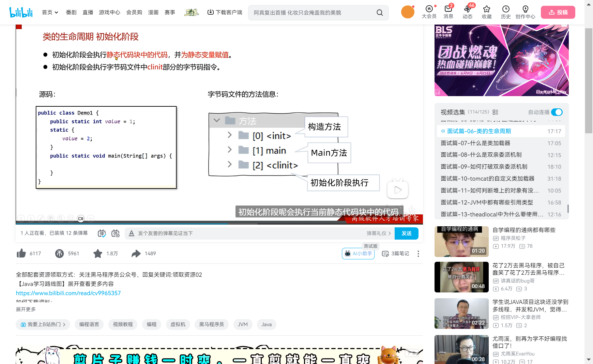The image size is (593, 364).
Task: Focus the danmaku text input field
Action: (250, 233)
